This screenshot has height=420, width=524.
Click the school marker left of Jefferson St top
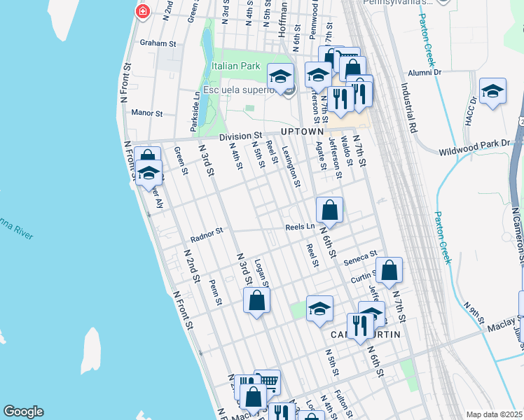[318, 77]
